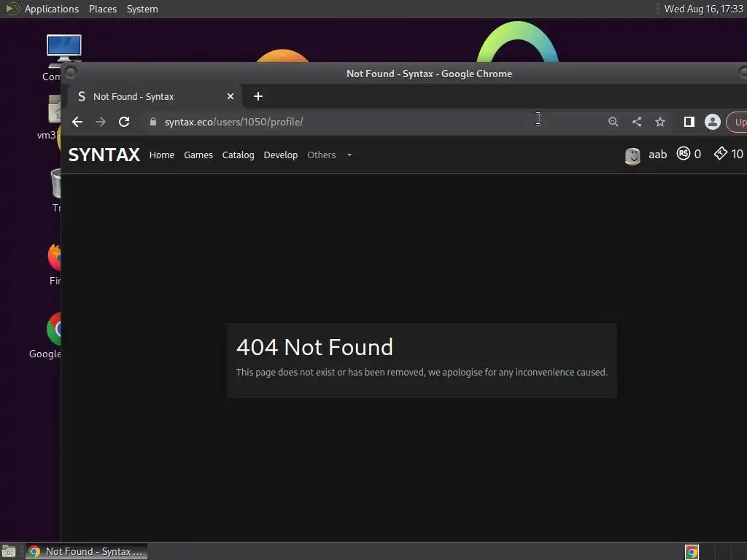Click the aab user avatar
The height and width of the screenshot is (560, 747).
point(632,155)
